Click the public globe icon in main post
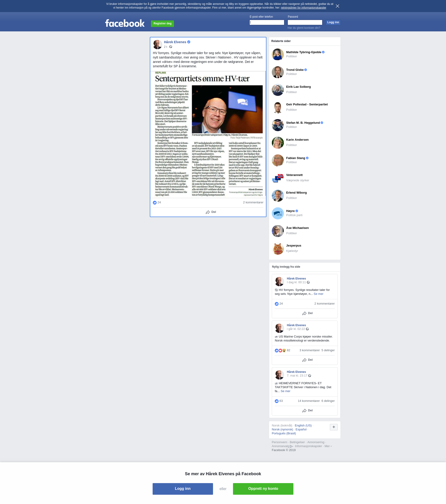Viewport: 446px width, 504px height. [171, 47]
